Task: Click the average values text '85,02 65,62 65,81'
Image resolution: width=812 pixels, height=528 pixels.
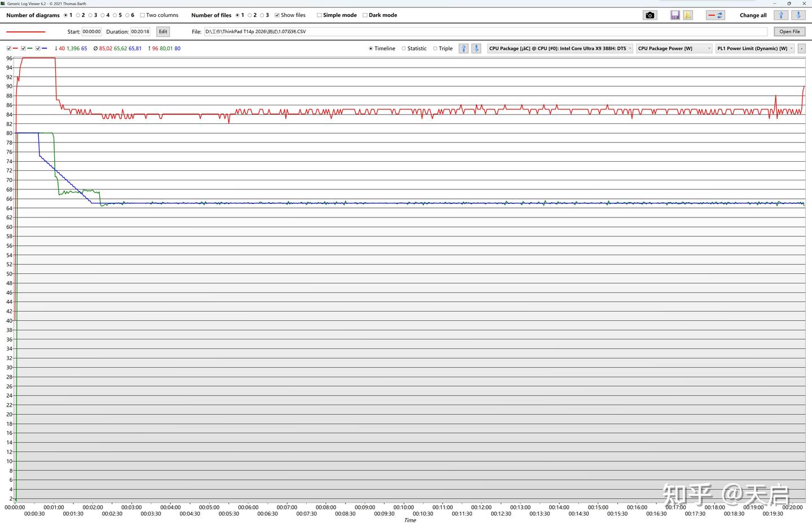Action: pyautogui.click(x=120, y=48)
